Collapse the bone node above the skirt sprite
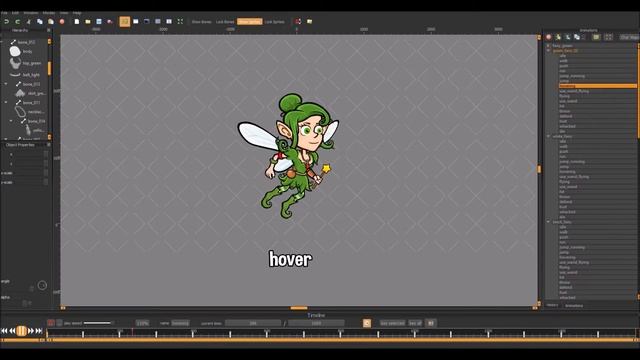Image resolution: width=640 pixels, height=360 pixels. tap(6, 84)
